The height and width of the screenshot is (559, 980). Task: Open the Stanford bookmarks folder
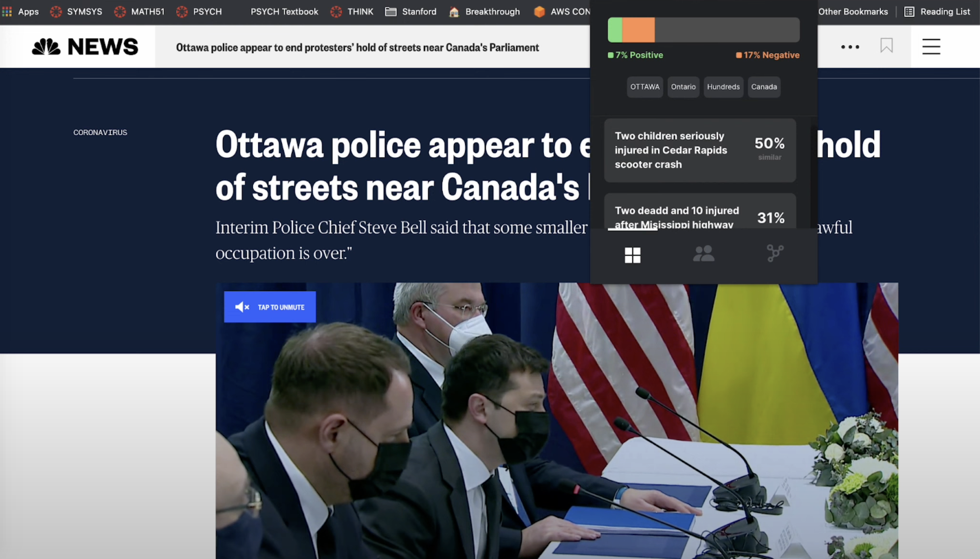pos(411,12)
